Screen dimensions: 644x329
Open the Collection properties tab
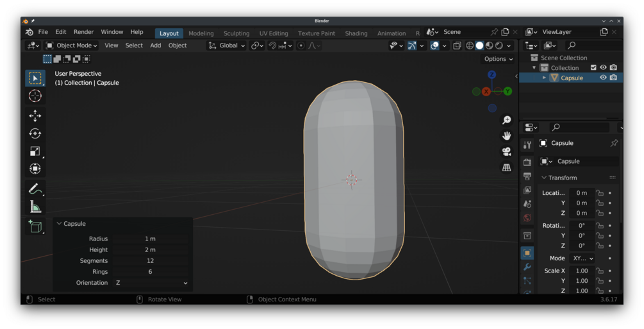coord(527,235)
